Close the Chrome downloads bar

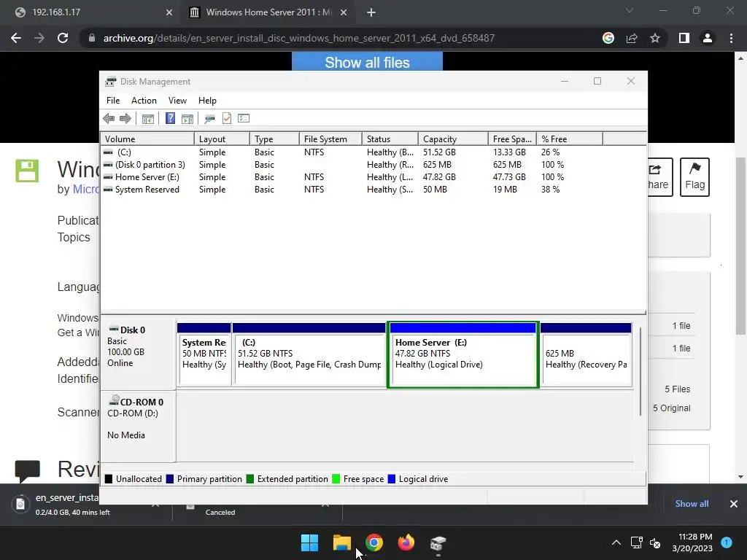(734, 504)
